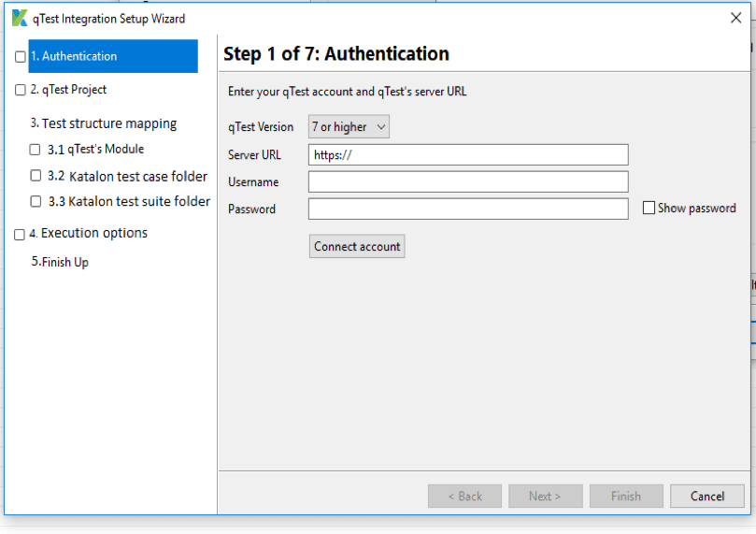Screen dimensions: 756x534
Task: Click the Cancel button
Action: [x=707, y=496]
